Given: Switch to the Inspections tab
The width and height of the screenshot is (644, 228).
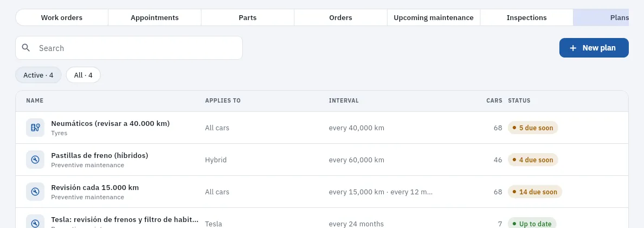Looking at the screenshot, I should [526, 18].
